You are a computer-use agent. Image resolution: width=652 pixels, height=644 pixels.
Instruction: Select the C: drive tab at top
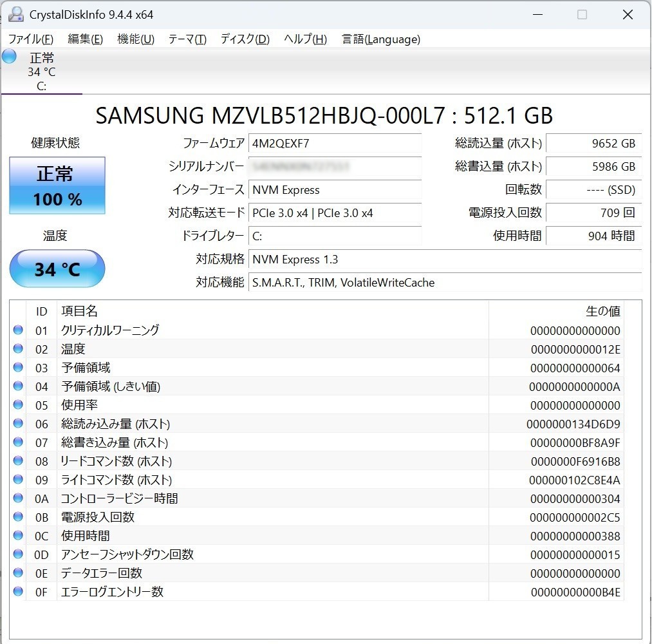41,71
